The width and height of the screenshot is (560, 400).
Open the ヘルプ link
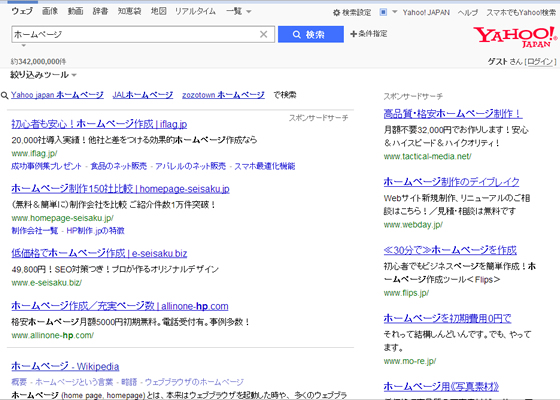coord(468,12)
